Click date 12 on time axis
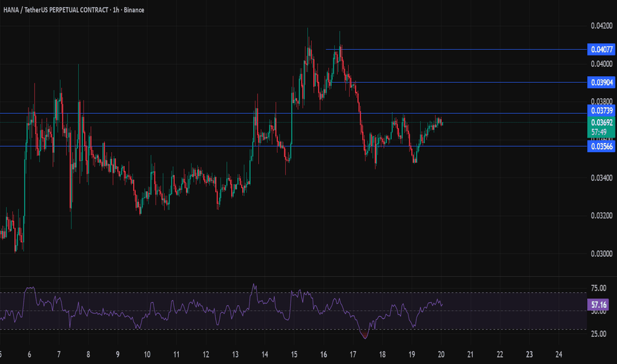Screen dimensions: 617x364 [206, 355]
